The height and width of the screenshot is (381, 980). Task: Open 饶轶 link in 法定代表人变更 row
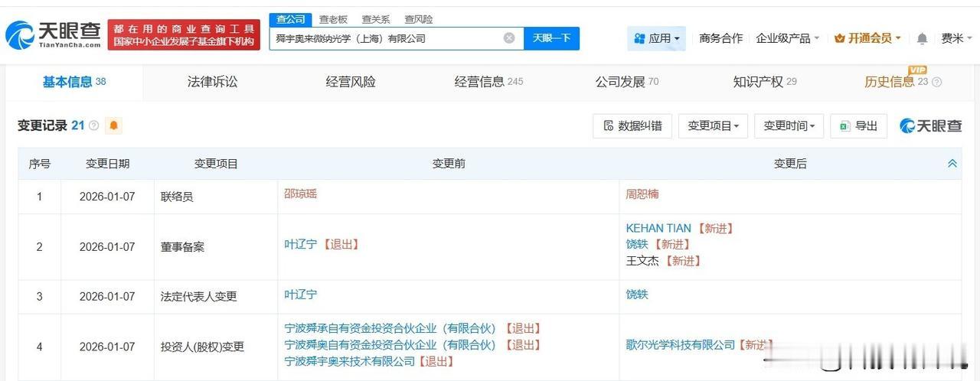click(x=637, y=295)
